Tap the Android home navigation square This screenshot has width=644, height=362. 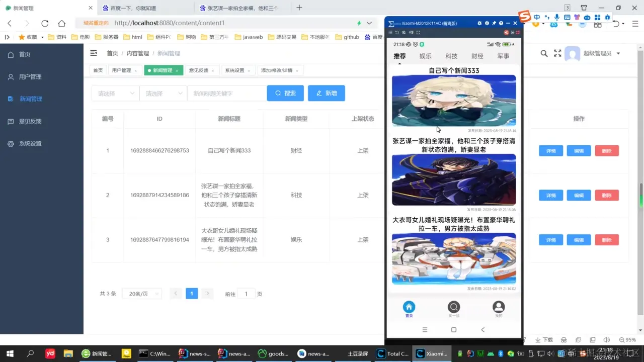[x=454, y=330]
